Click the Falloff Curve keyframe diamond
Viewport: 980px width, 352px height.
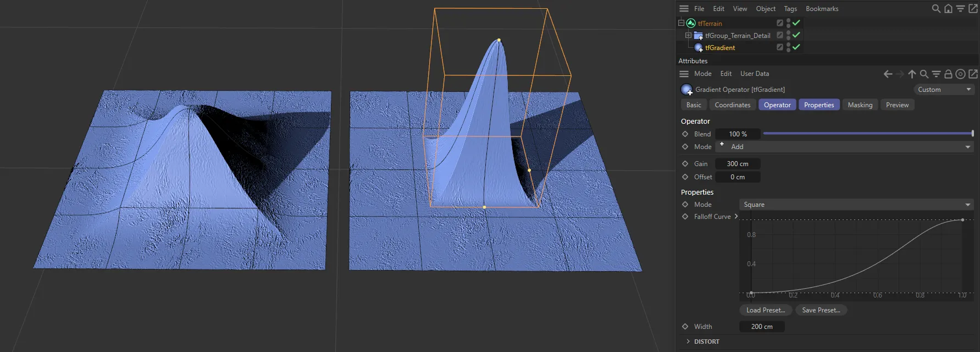pyautogui.click(x=685, y=216)
